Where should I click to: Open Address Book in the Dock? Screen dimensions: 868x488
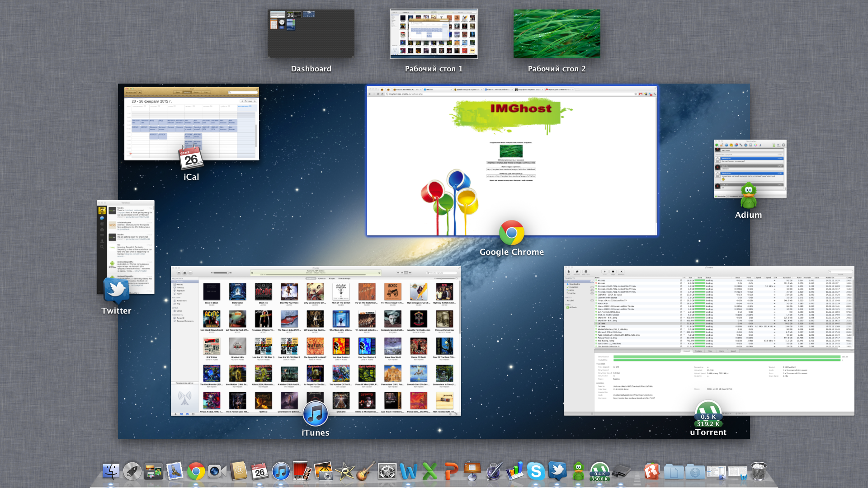tap(238, 471)
